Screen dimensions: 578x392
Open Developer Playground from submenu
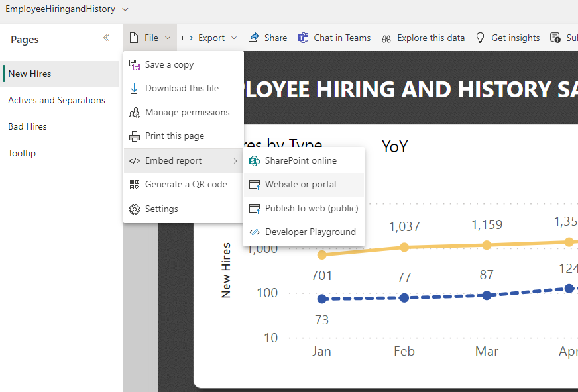[x=310, y=232]
